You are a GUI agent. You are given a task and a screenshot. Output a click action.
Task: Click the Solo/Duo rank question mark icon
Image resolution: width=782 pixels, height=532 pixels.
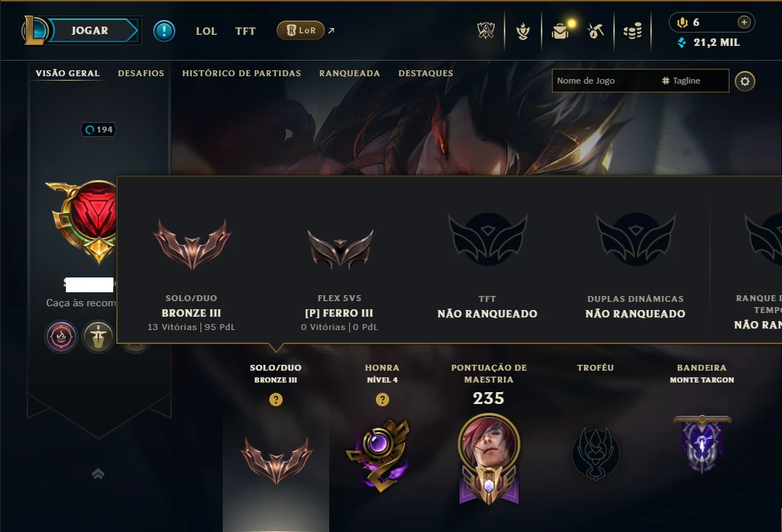[276, 400]
